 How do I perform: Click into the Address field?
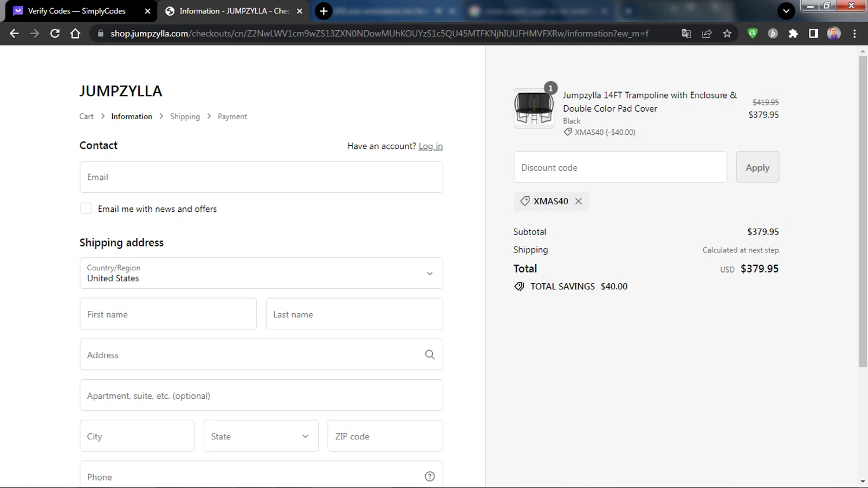coord(261,354)
